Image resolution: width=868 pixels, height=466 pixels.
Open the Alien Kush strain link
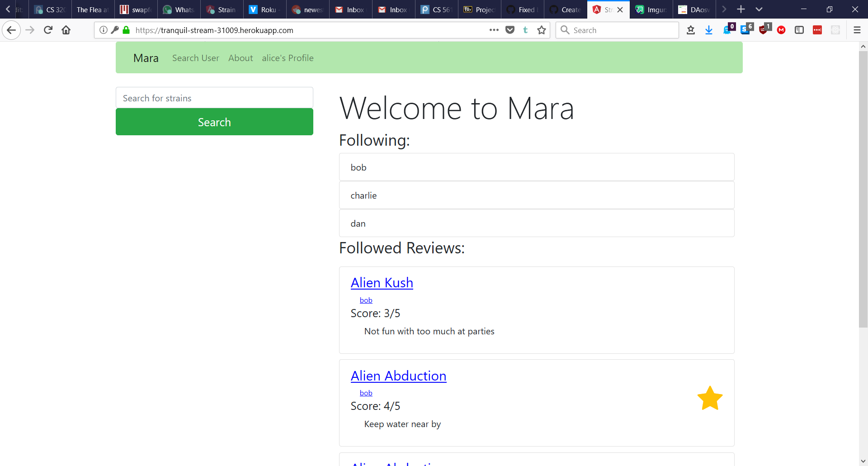(382, 283)
